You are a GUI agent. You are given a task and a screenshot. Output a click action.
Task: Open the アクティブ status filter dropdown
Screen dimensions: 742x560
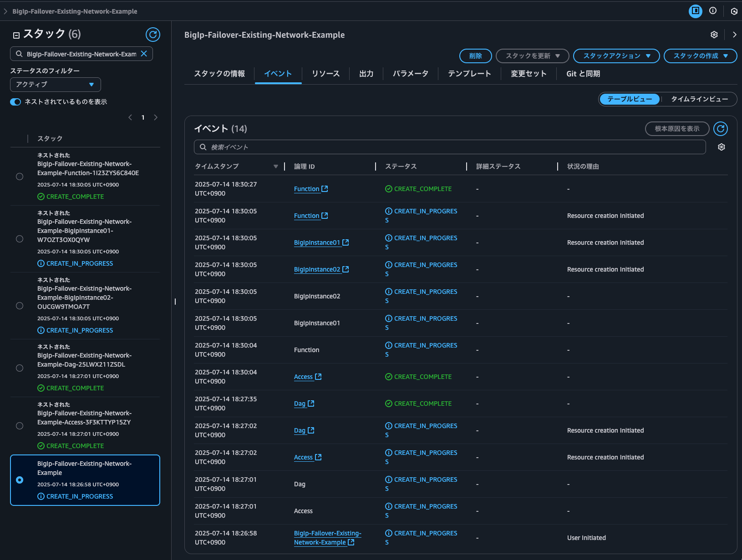click(x=56, y=85)
